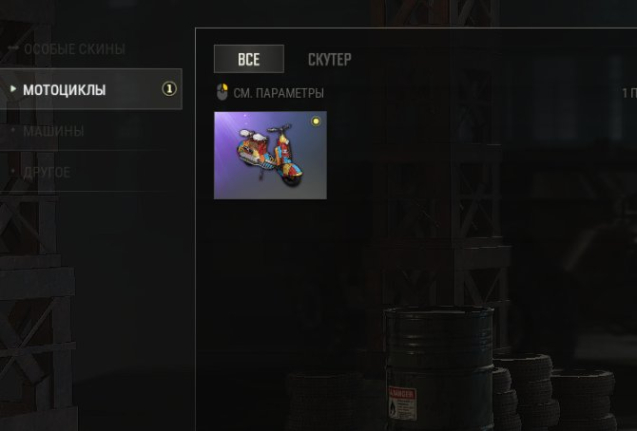
Task: Click the round "1" badge on МОТОЦИКЛЫ
Action: click(x=169, y=89)
